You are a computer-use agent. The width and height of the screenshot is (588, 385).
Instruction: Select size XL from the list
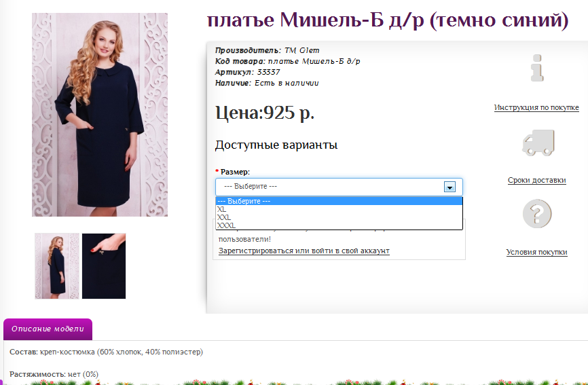pyautogui.click(x=339, y=210)
